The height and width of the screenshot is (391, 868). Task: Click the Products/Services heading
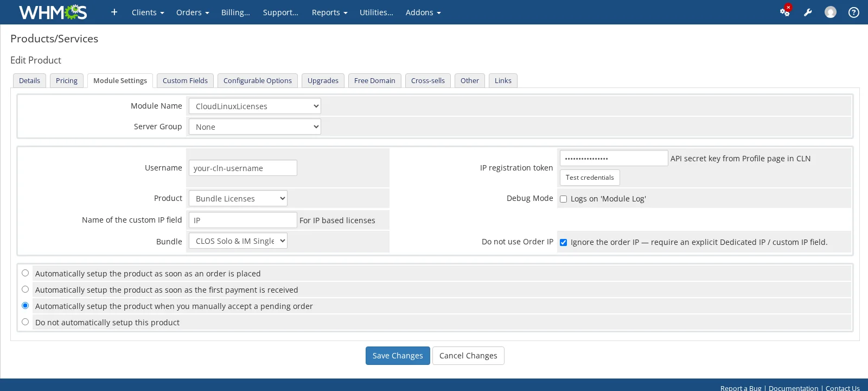click(54, 39)
